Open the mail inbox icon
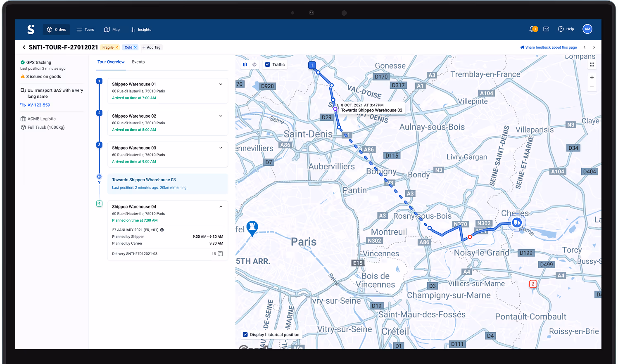Image resolution: width=618 pixels, height=364 pixels. click(546, 29)
